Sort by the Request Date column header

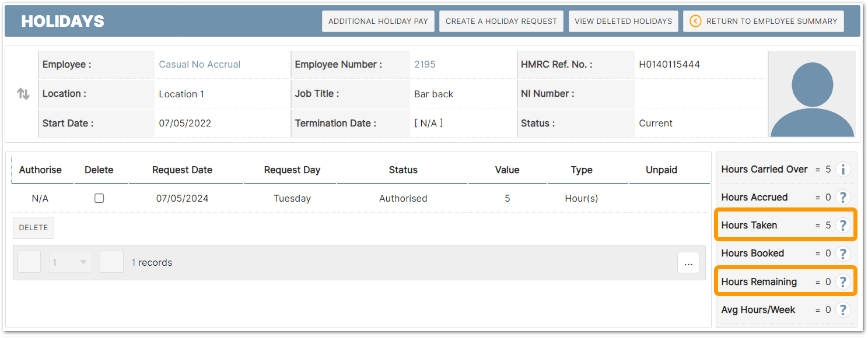pos(182,170)
